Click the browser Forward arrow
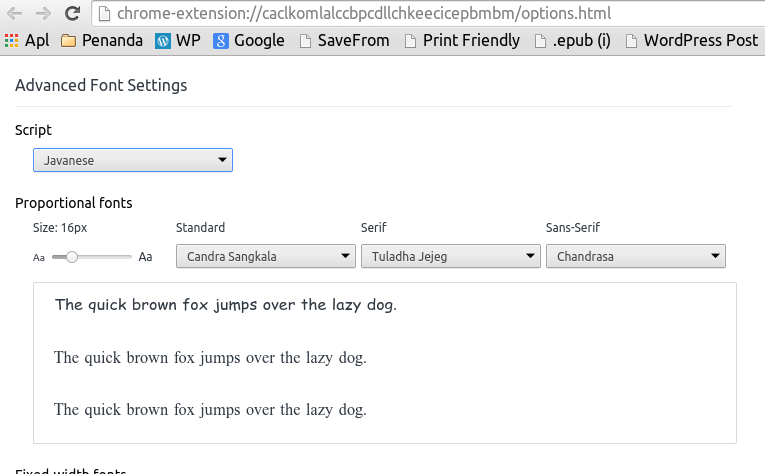This screenshot has height=474, width=765. [x=43, y=14]
